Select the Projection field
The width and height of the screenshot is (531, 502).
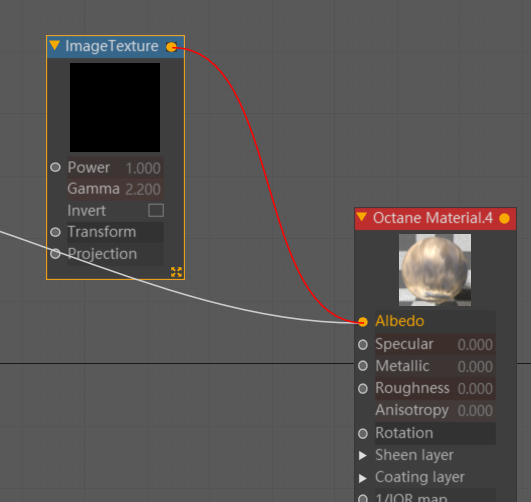(x=115, y=254)
